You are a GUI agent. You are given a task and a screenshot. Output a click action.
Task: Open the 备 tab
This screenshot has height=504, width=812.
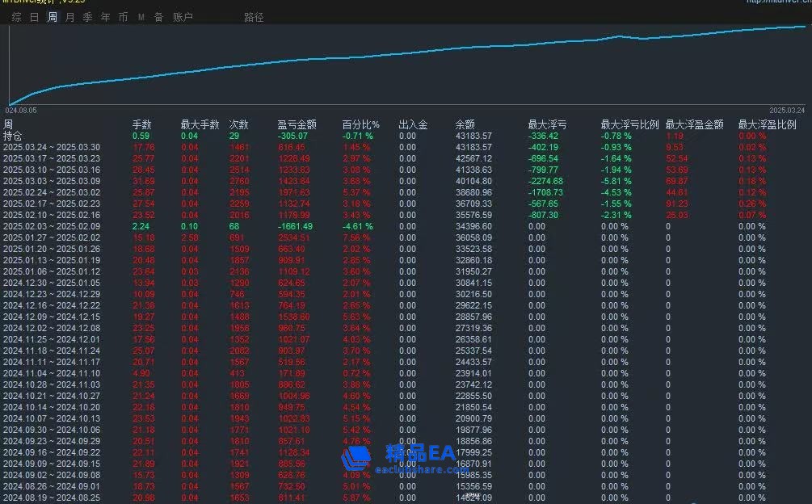(158, 17)
